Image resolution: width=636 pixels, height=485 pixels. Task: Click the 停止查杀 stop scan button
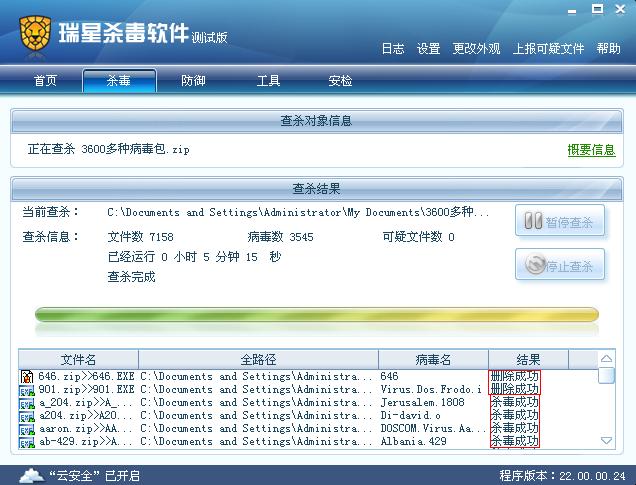[x=560, y=265]
